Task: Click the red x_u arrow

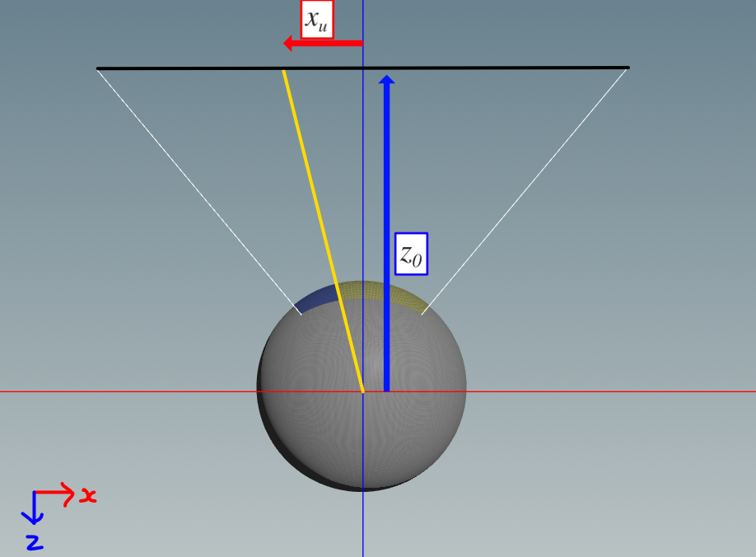Action: point(323,43)
